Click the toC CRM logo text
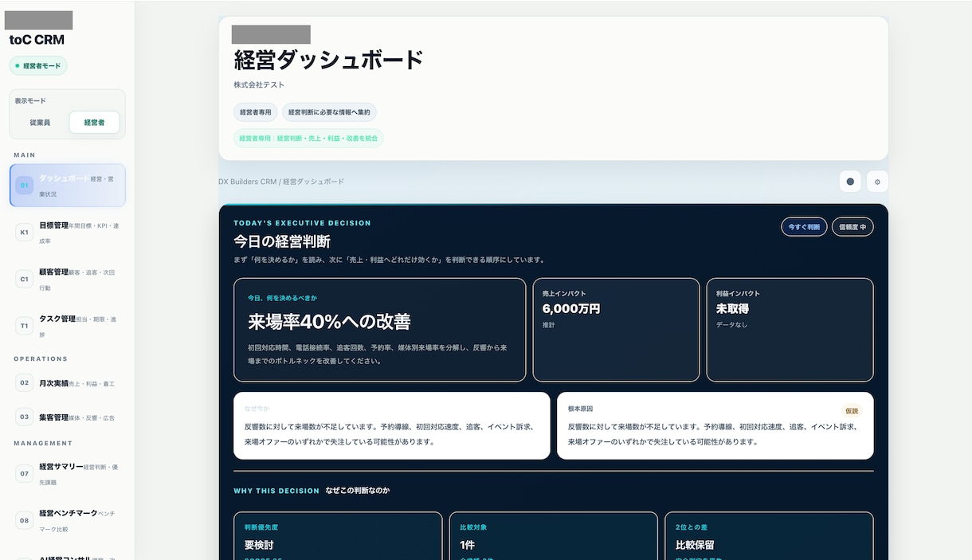This screenshot has width=972, height=560. pos(37,40)
